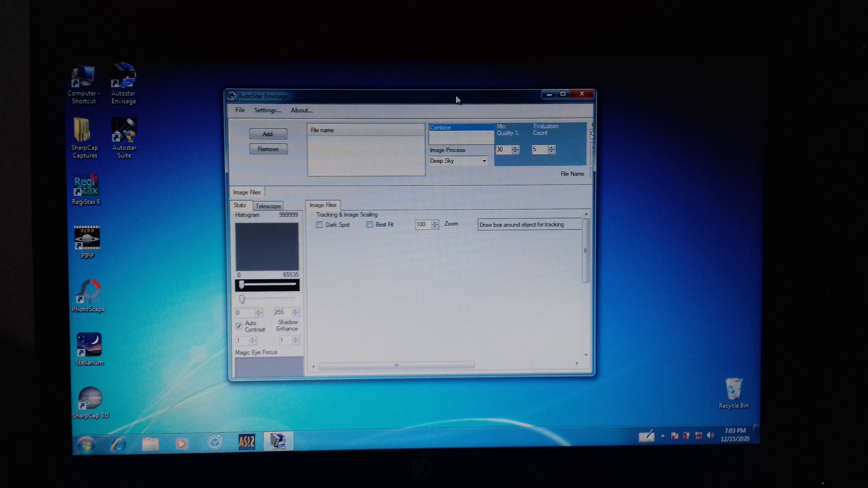868x488 pixels.
Task: Switch to the Stats tab
Action: coord(239,205)
